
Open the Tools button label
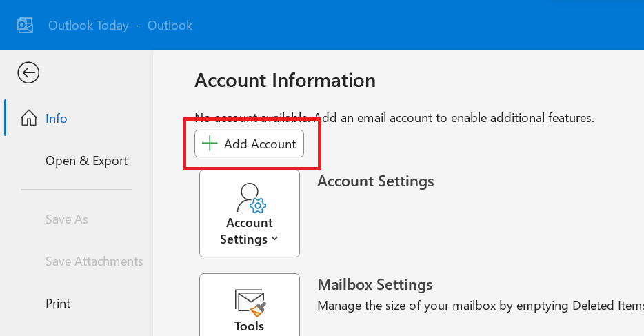point(249,326)
